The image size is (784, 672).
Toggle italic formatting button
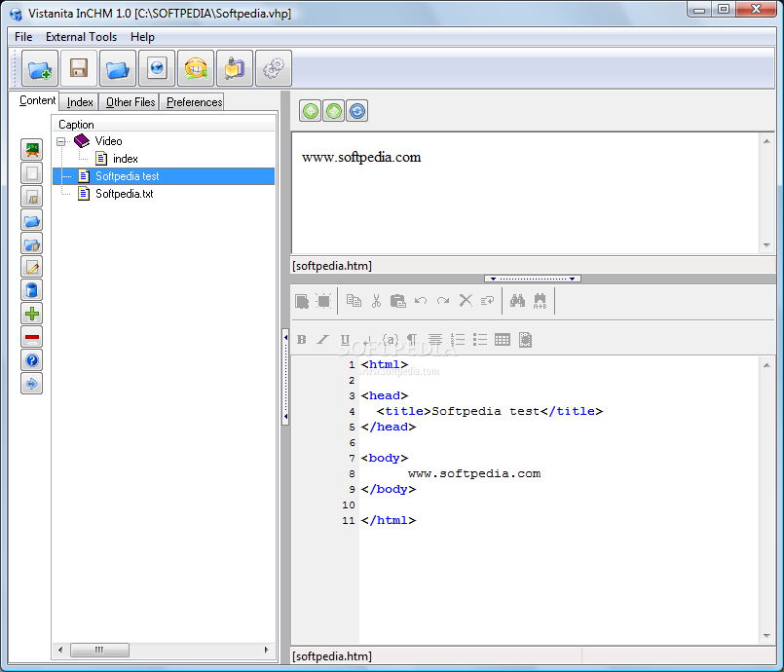pyautogui.click(x=323, y=340)
